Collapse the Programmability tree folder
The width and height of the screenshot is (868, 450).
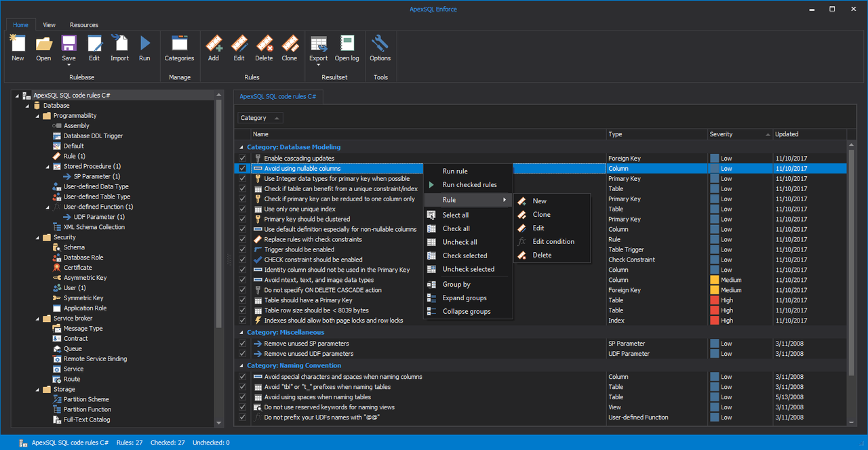point(38,116)
